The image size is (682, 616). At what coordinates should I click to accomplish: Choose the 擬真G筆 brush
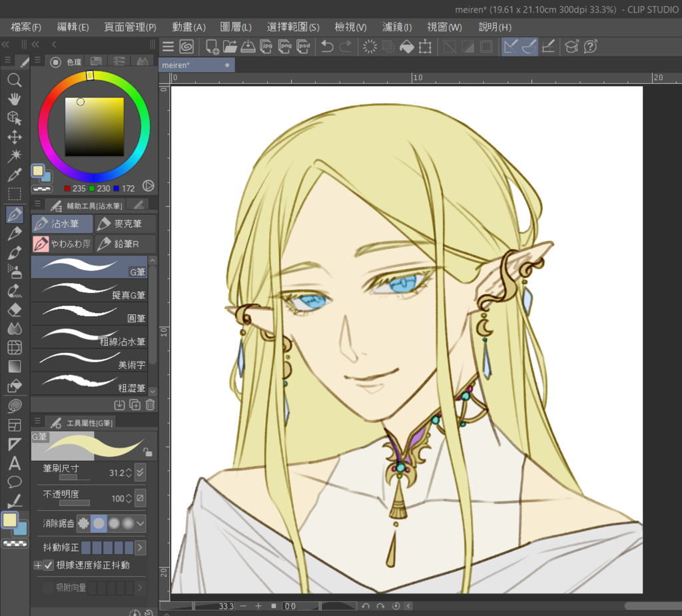[89, 290]
